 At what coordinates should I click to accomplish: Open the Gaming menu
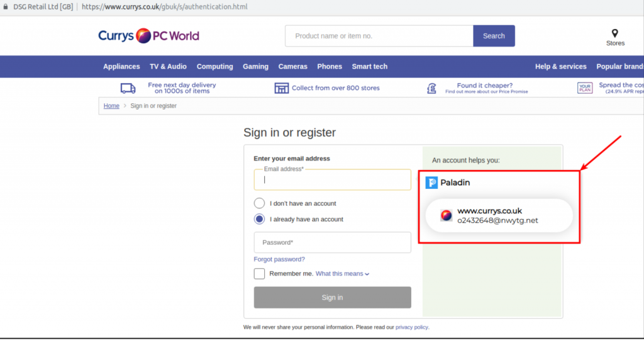click(x=255, y=67)
